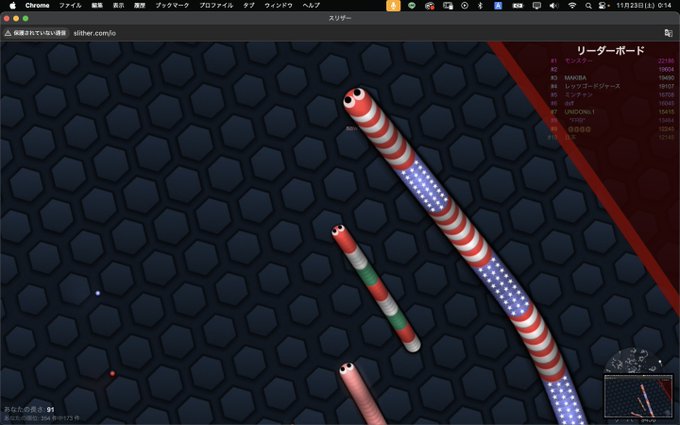Click the orange microphone status icon

pos(393,6)
